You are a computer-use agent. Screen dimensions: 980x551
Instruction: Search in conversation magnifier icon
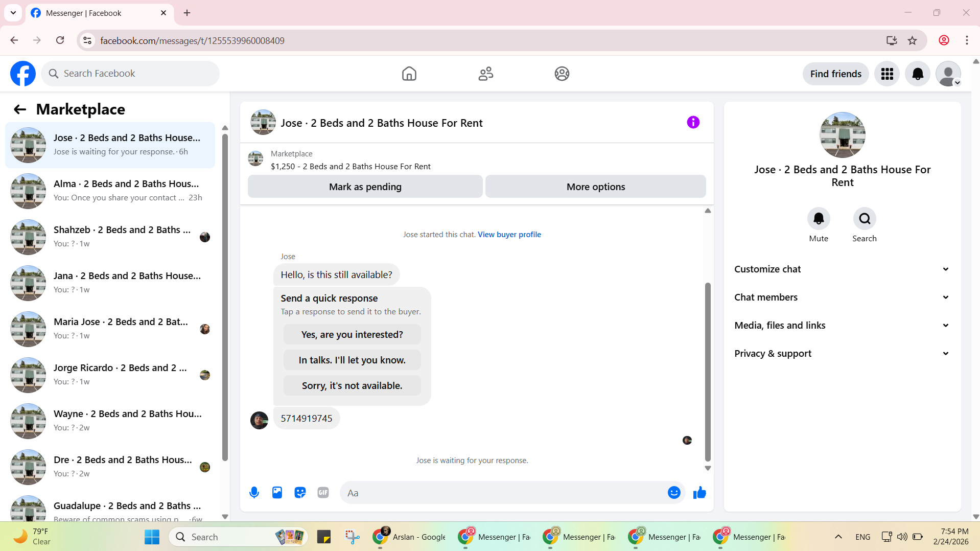(865, 219)
